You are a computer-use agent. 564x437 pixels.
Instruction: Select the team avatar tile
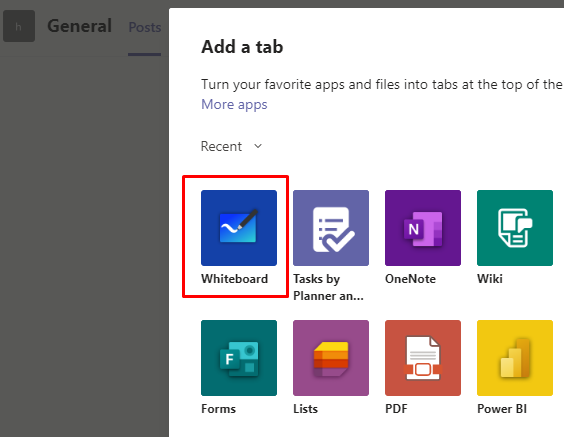pyautogui.click(x=19, y=26)
